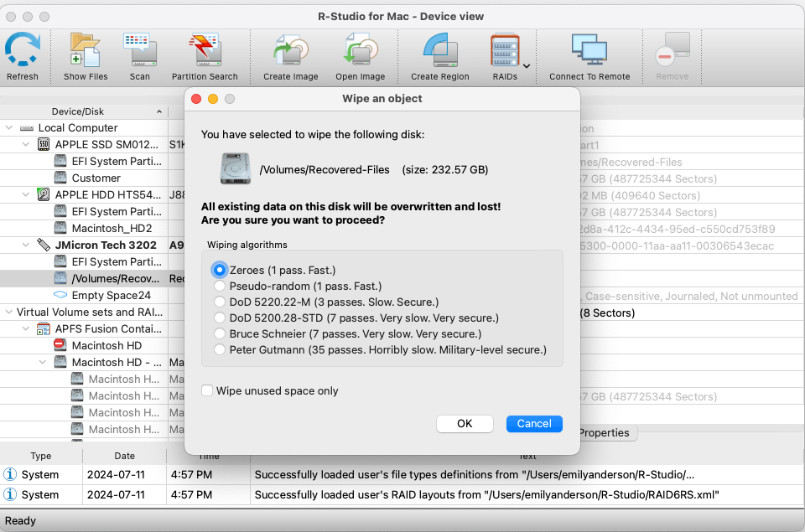Select the Empty Space24 tree row
Viewport: 805px width, 532px height.
tap(84, 295)
